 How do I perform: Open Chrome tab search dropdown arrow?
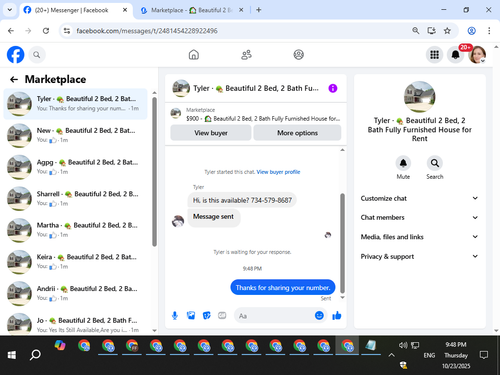10,10
